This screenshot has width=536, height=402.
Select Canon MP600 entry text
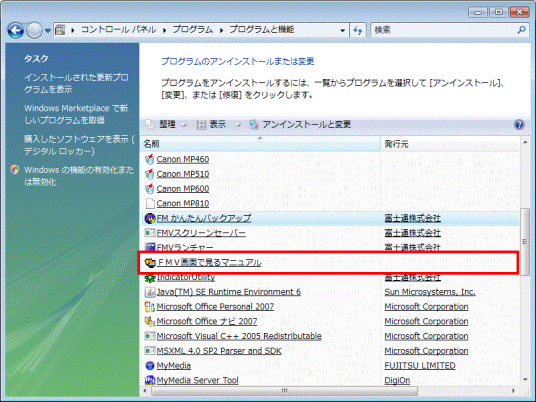(x=183, y=189)
